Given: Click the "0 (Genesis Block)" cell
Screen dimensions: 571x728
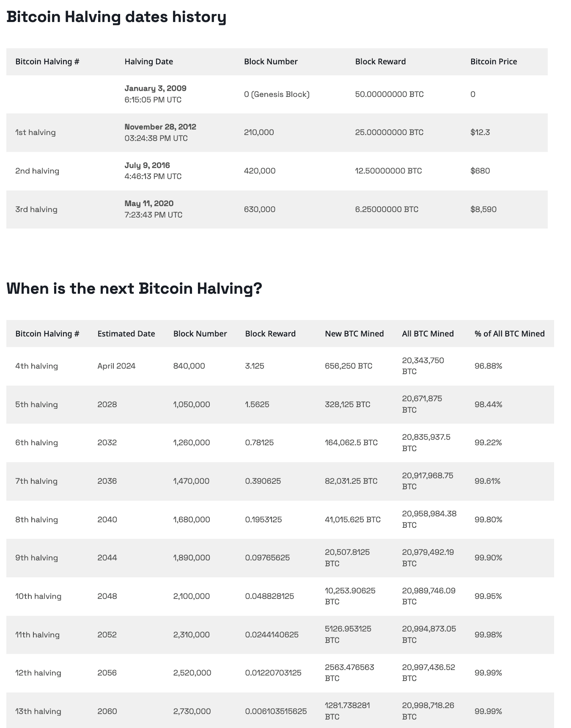Looking at the screenshot, I should [x=277, y=94].
